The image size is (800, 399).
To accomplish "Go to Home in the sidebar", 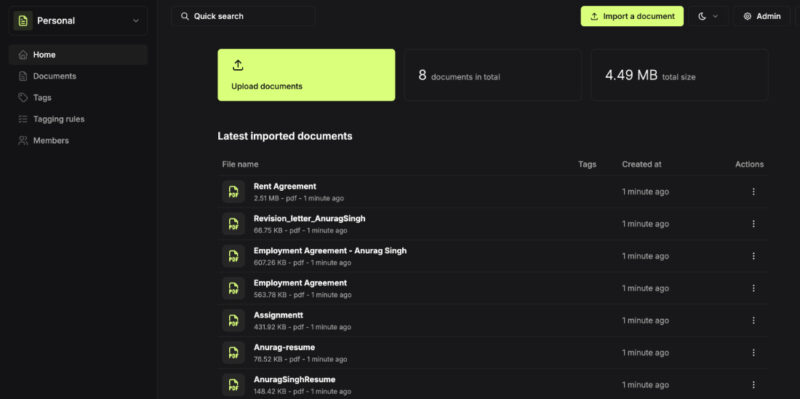I will [x=78, y=55].
